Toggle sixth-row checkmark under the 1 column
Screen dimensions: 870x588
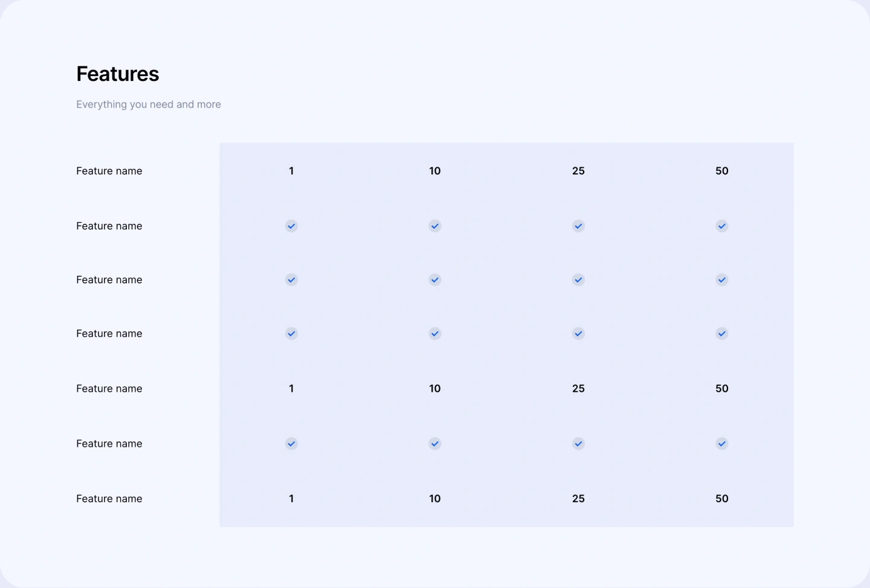coord(291,444)
